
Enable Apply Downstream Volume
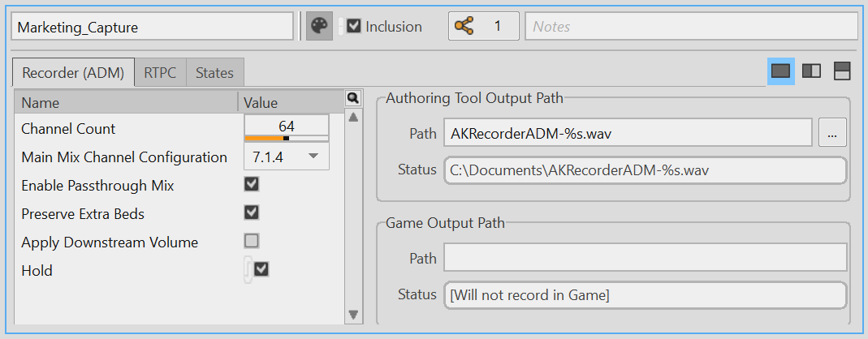point(252,241)
